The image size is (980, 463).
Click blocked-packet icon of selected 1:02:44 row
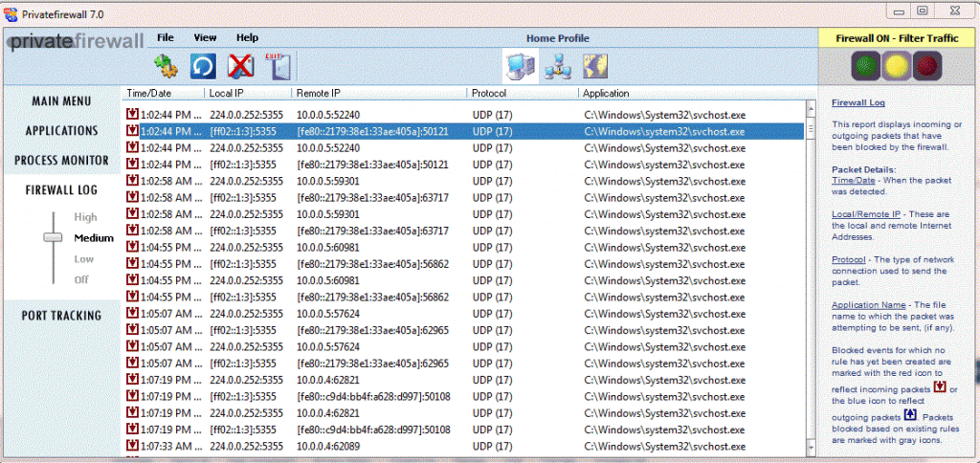click(132, 131)
